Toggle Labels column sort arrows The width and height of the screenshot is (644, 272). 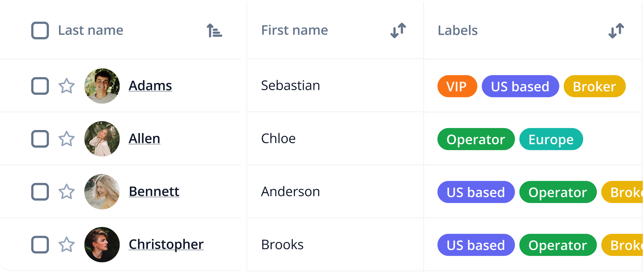click(616, 30)
